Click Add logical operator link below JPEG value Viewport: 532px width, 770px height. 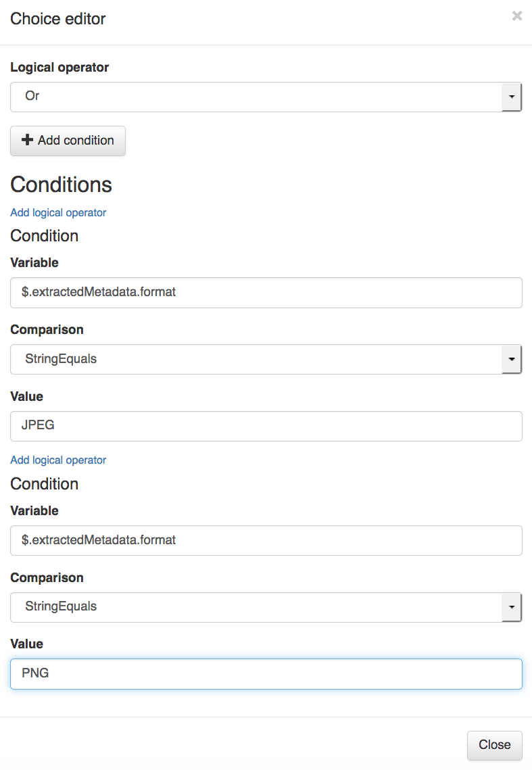[x=58, y=460]
